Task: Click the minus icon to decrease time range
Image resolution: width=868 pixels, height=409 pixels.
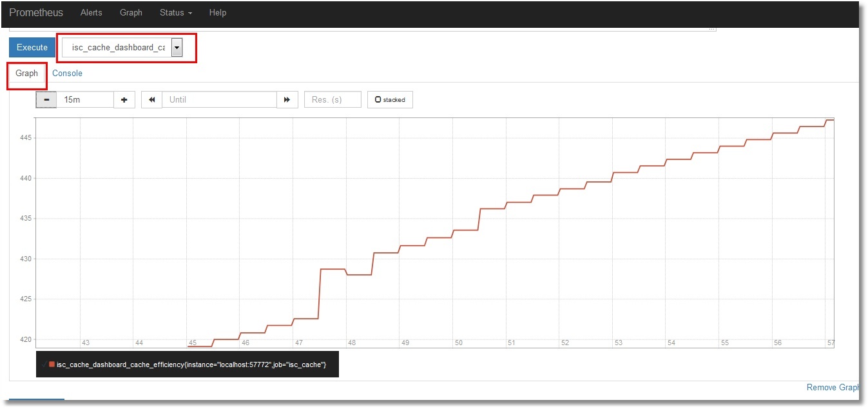Action: (46, 100)
